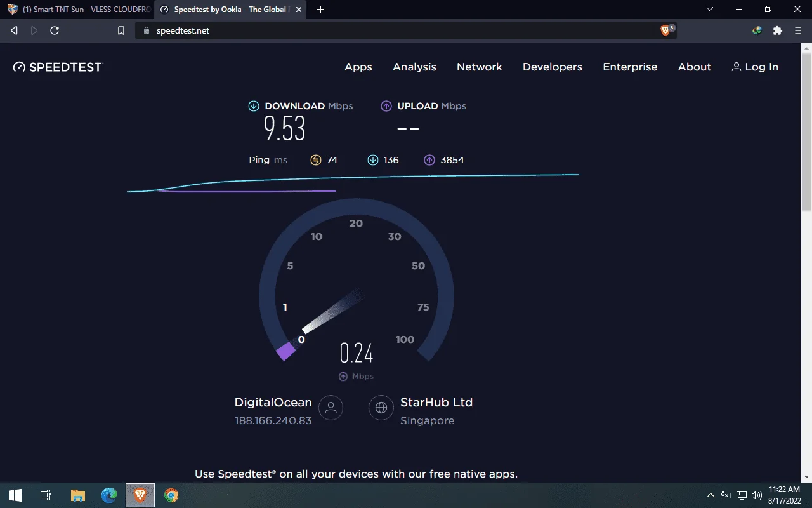812x508 pixels.
Task: Click the Speedtest logo
Action: tap(58, 67)
